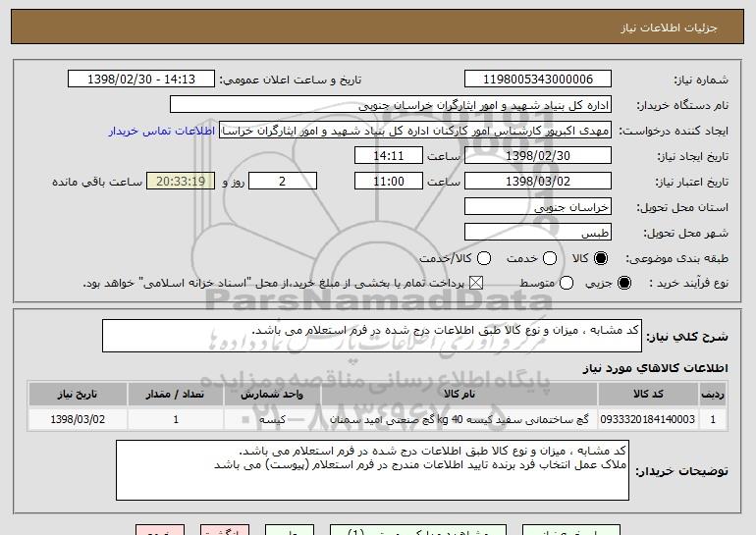Click the need date cell 1398/03/02
The image size is (756, 535).
pyautogui.click(x=78, y=419)
